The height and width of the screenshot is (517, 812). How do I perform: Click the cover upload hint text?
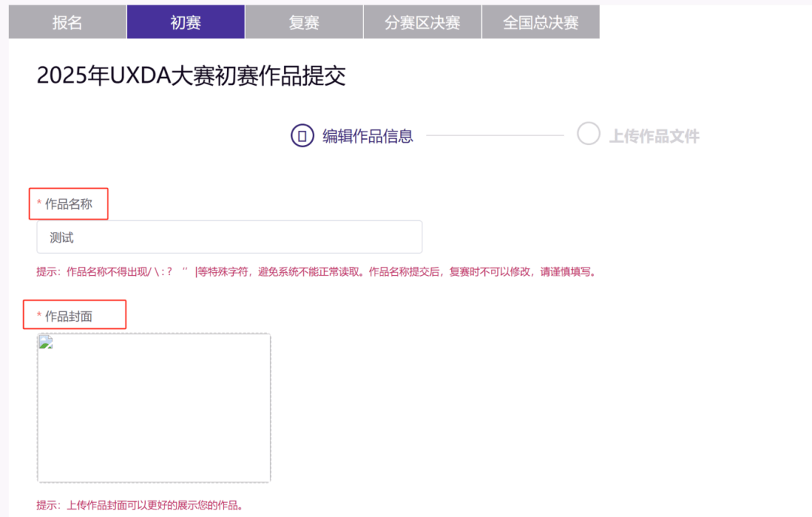[140, 505]
